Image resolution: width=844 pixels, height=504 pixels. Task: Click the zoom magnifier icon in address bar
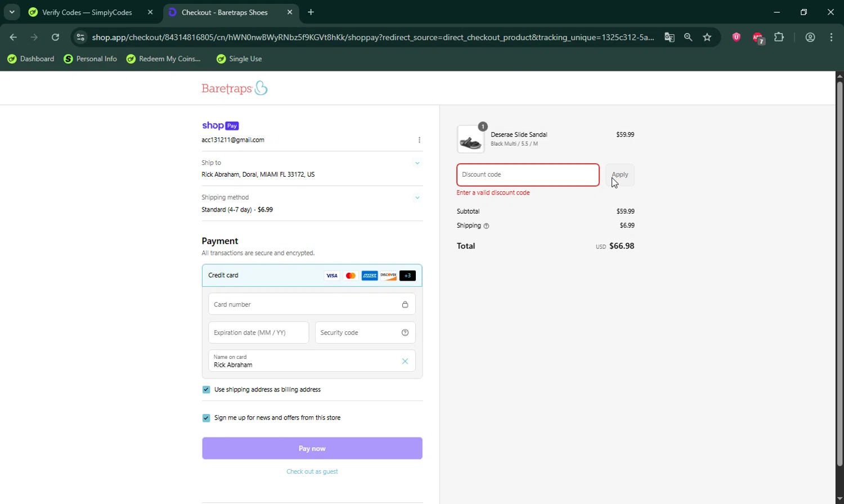(x=688, y=37)
